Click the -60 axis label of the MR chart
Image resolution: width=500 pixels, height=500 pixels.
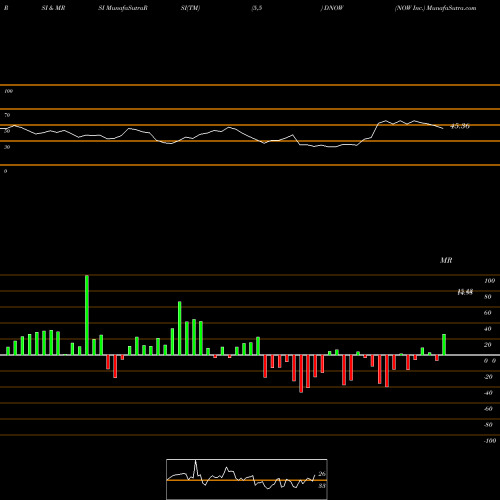488,409
